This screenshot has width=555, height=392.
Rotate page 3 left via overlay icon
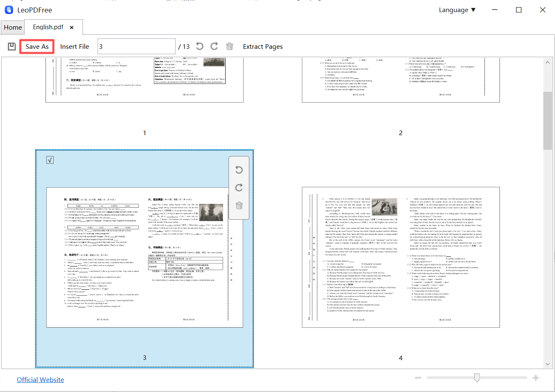point(239,170)
